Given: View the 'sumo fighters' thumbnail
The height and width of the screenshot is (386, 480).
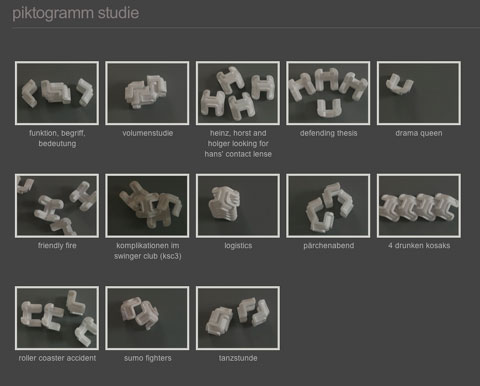Looking at the screenshot, I should [147, 318].
